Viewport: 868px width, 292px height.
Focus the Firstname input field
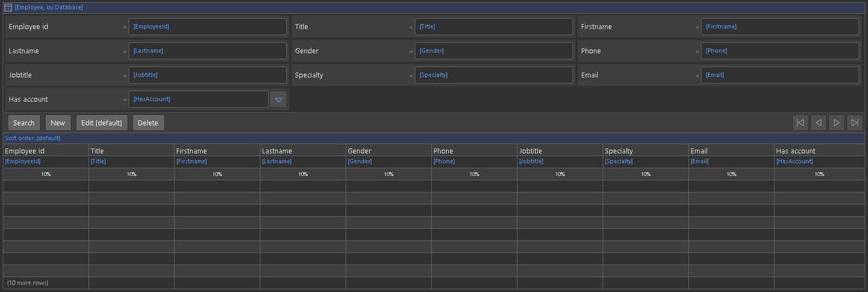[x=780, y=26]
